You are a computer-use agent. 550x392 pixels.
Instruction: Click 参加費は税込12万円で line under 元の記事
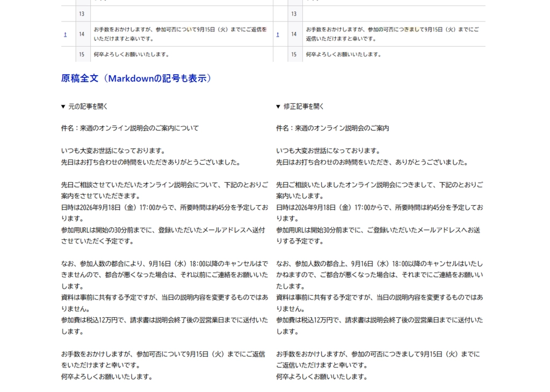coord(164,320)
